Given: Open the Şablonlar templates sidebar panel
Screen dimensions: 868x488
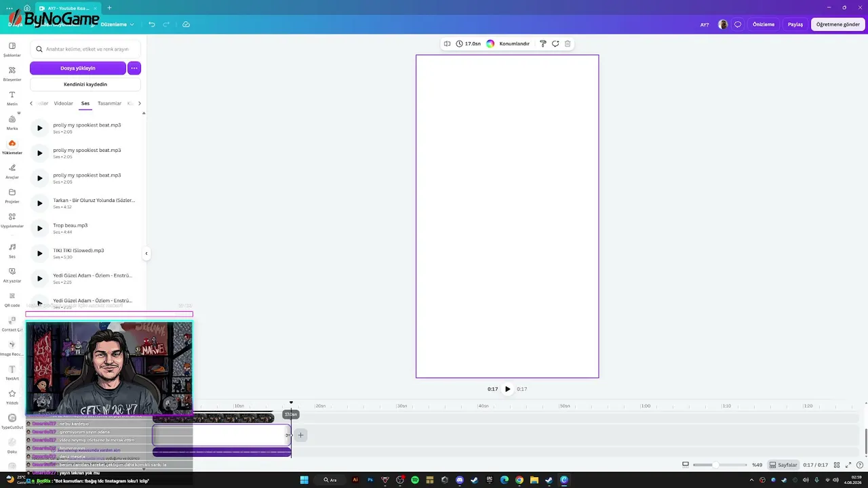Looking at the screenshot, I should 12,49.
